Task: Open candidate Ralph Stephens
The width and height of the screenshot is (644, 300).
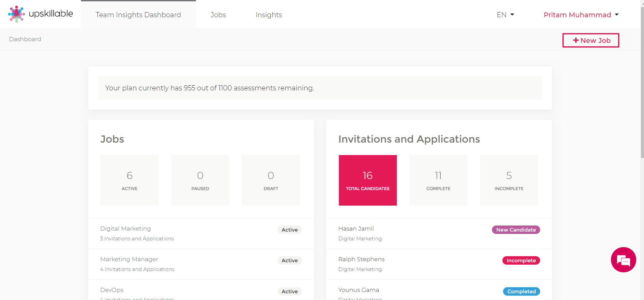Action: coord(361,259)
